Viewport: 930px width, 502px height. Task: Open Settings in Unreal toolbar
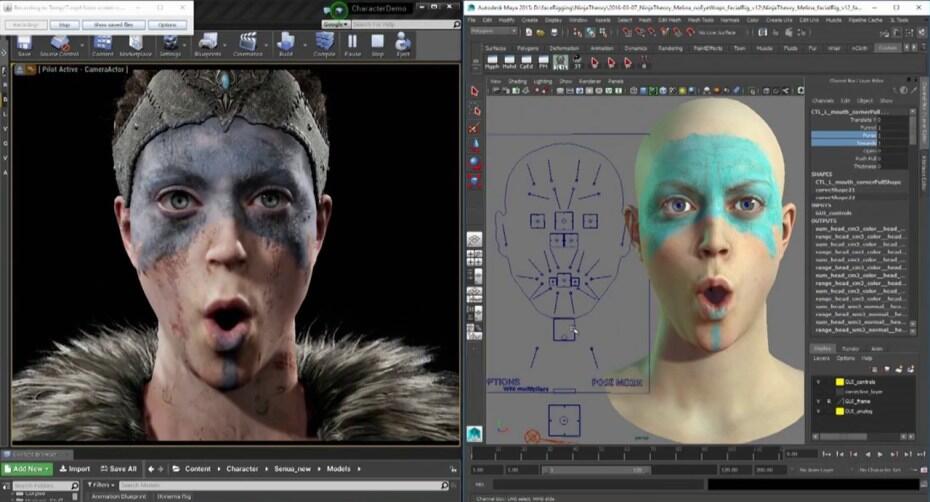pos(170,43)
